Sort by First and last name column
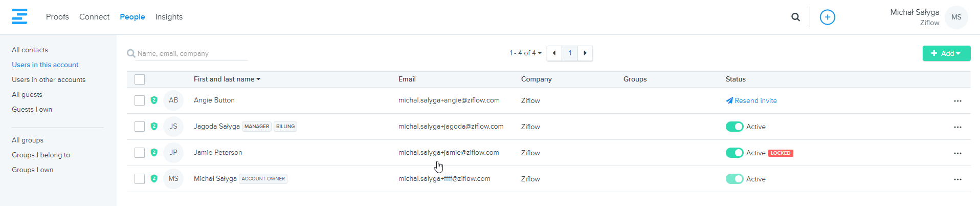The height and width of the screenshot is (206, 980). click(227, 79)
